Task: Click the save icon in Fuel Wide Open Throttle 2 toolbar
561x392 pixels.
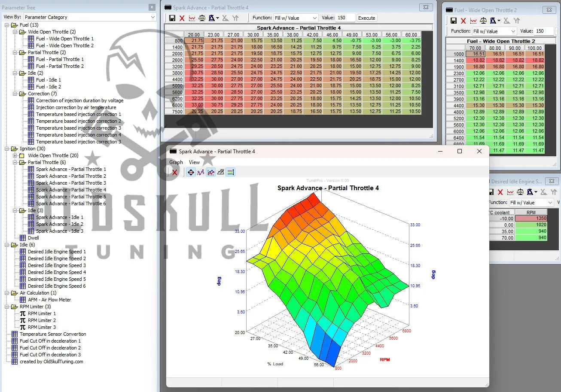Action: [x=453, y=21]
